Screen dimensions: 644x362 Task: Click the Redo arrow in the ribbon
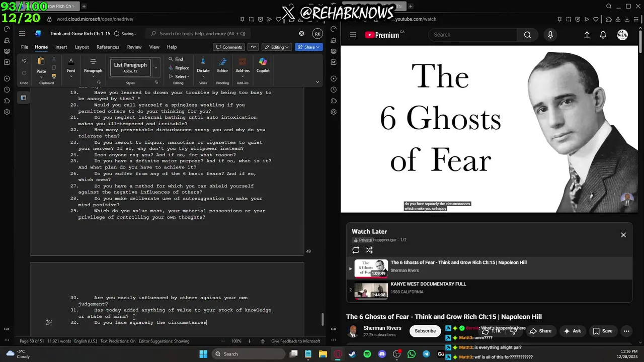(24, 74)
